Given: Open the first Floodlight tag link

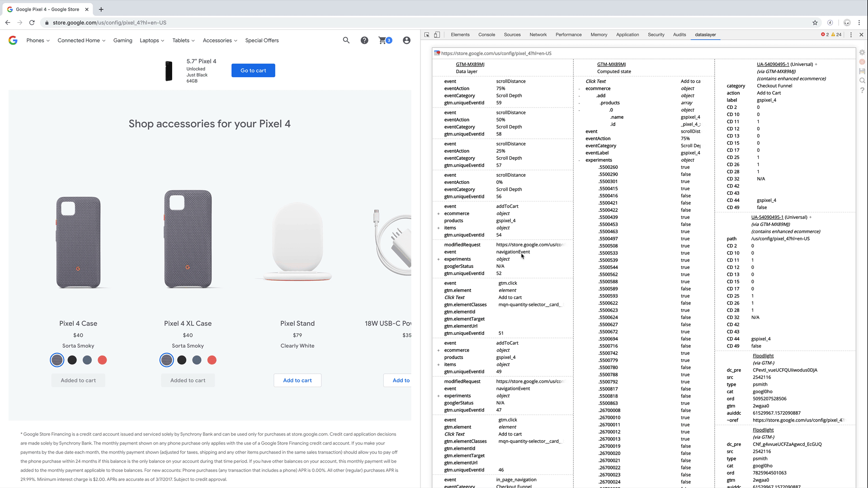Looking at the screenshot, I should coord(763,356).
